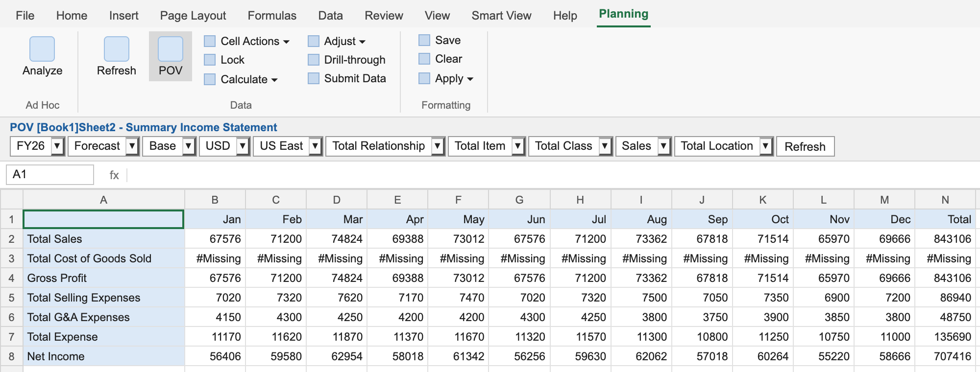Toggle the POV ribbon button

(x=171, y=56)
